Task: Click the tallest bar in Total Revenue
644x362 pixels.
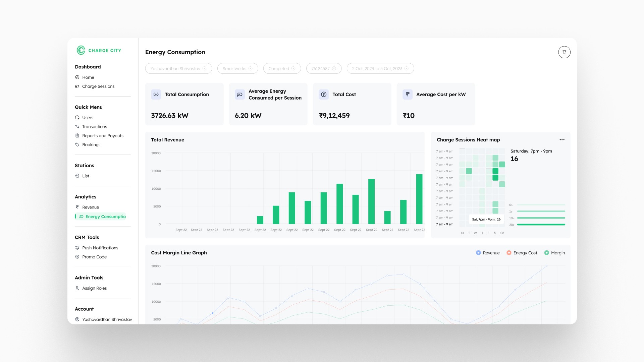Action: coord(419,199)
